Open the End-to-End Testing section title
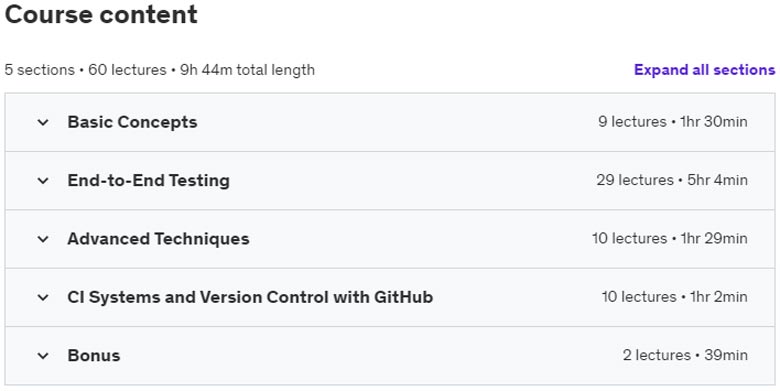The height and width of the screenshot is (391, 780). click(149, 181)
